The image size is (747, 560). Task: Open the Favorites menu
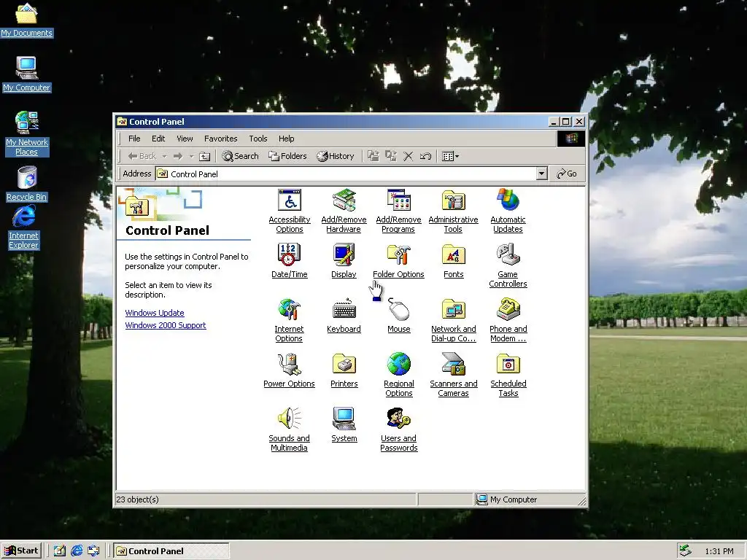pos(220,139)
